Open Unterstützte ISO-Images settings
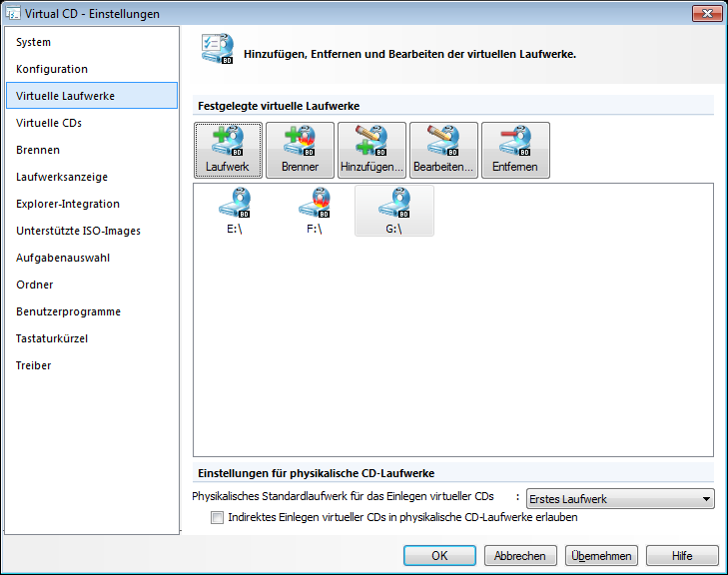The image size is (728, 575). tap(92, 231)
